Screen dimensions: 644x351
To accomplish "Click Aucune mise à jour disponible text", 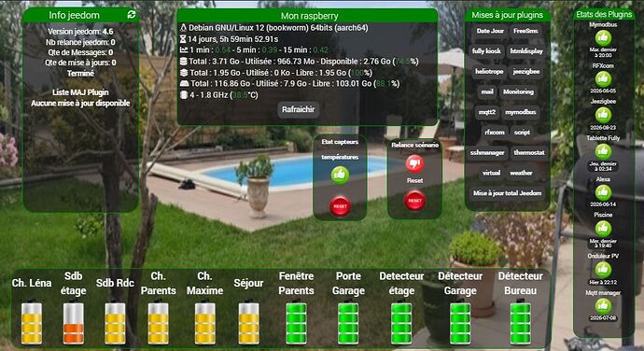I will 80,104.
